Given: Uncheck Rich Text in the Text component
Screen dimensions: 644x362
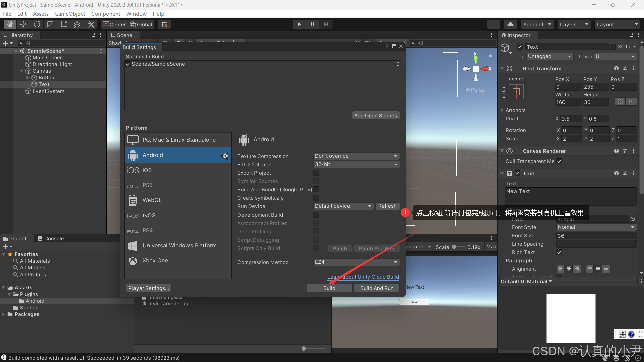Looking at the screenshot, I should (559, 252).
